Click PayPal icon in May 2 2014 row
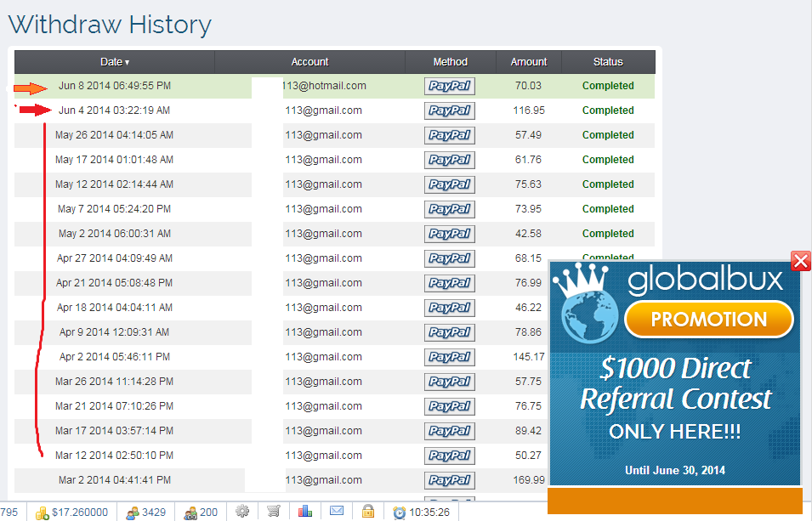 click(450, 234)
